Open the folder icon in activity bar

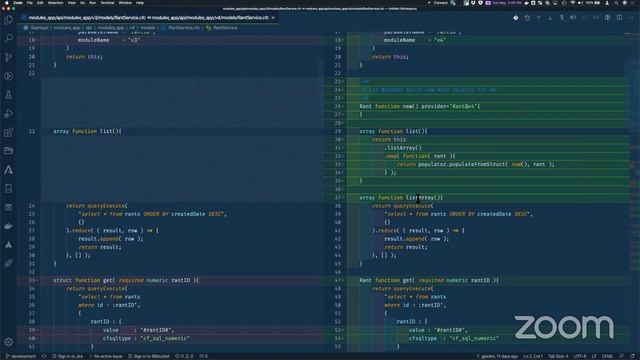(x=9, y=151)
